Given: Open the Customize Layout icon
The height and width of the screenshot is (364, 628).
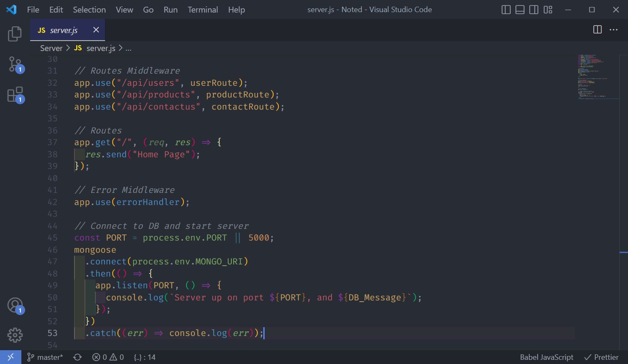Looking at the screenshot, I should click(x=548, y=10).
